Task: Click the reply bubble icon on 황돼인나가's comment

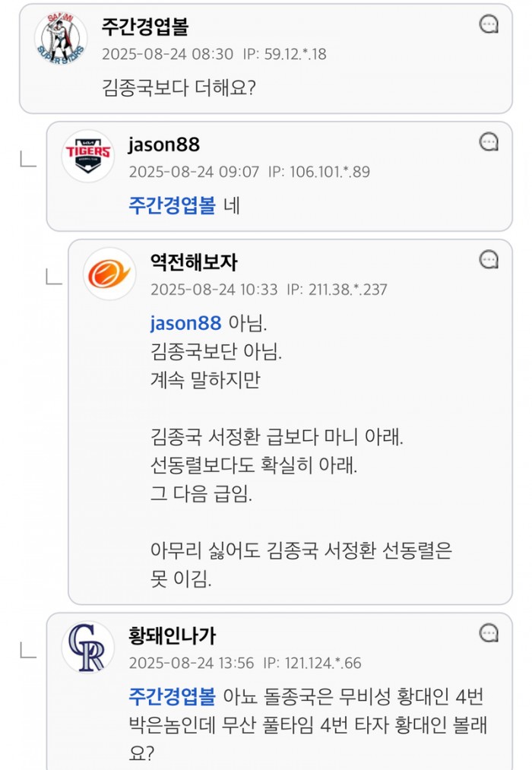Action: point(489,633)
